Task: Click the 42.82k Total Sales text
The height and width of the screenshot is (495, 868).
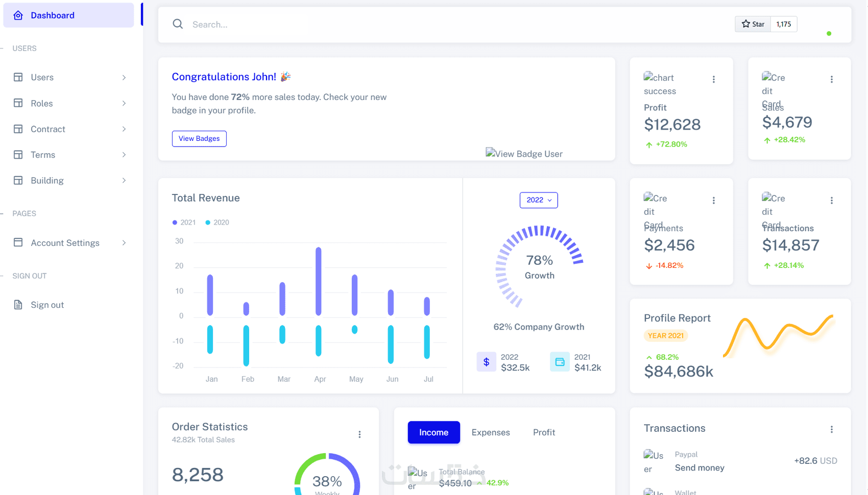Action: coord(203,440)
